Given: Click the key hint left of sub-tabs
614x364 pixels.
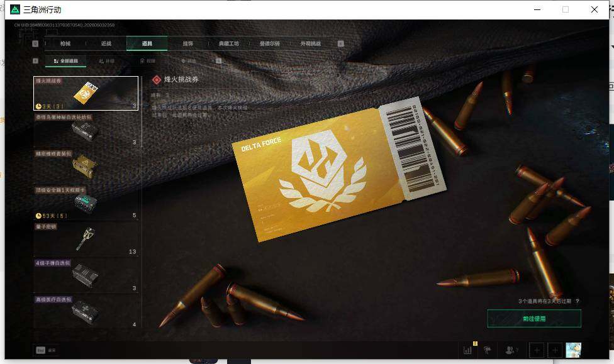Looking at the screenshot, I should pos(36,60).
